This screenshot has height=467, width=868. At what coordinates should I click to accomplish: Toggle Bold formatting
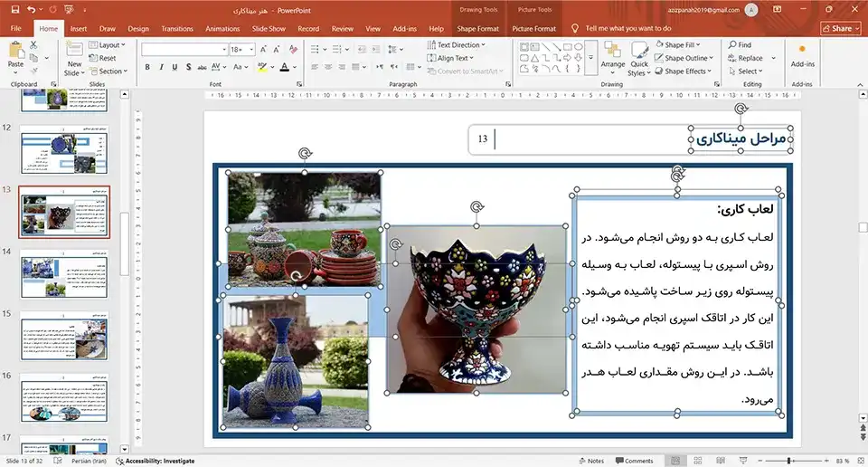pyautogui.click(x=147, y=67)
